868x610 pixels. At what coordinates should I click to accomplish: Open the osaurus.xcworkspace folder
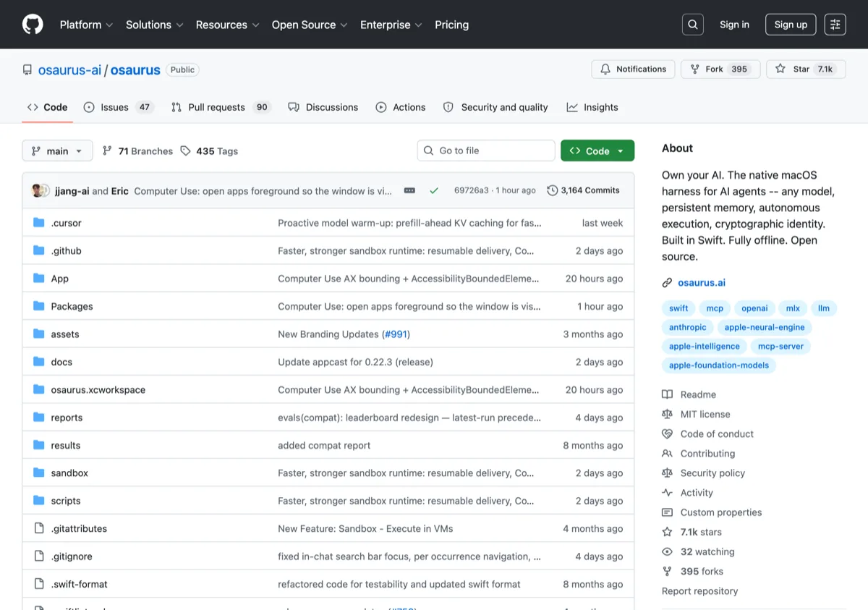98,390
